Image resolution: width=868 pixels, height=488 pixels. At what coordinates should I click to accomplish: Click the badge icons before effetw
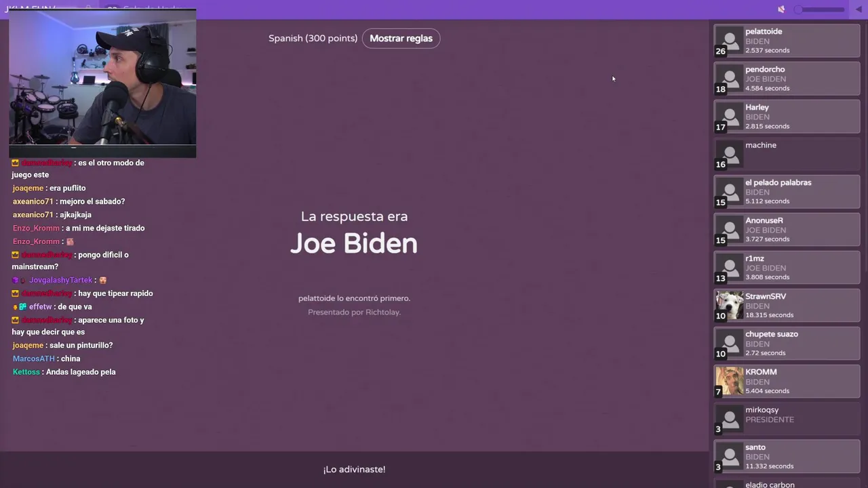pyautogui.click(x=19, y=307)
